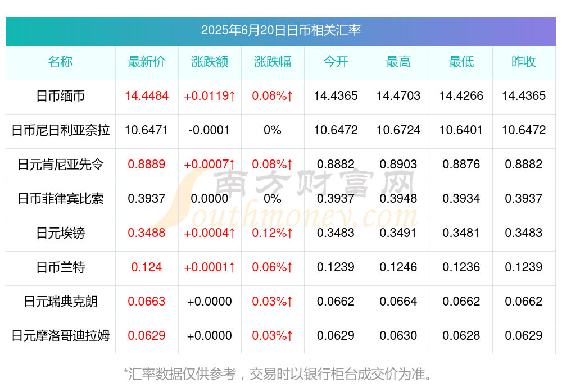Click the 0.12%↑ change percentage
The height and width of the screenshot is (392, 562).
[273, 233]
